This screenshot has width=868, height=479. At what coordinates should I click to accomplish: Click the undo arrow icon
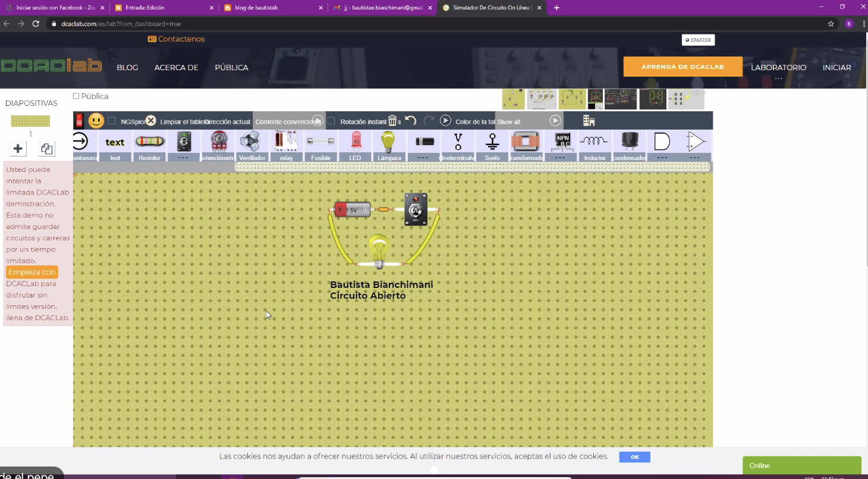click(411, 121)
